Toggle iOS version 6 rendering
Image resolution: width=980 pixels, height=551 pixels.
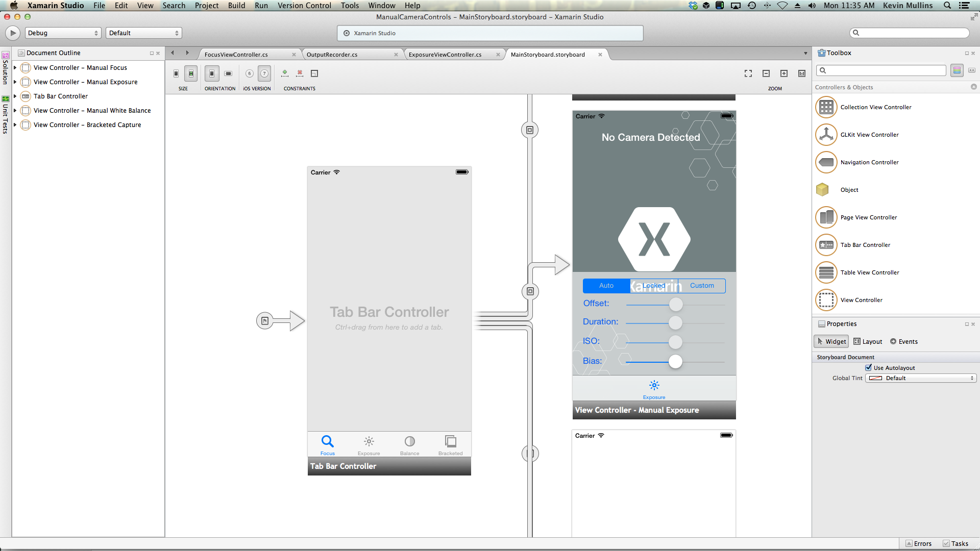(250, 73)
